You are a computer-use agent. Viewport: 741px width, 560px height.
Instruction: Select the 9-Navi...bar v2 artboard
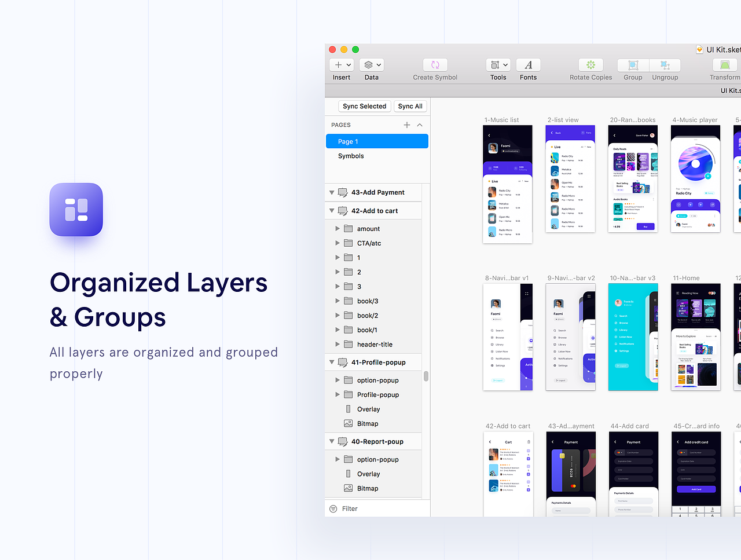570,337
